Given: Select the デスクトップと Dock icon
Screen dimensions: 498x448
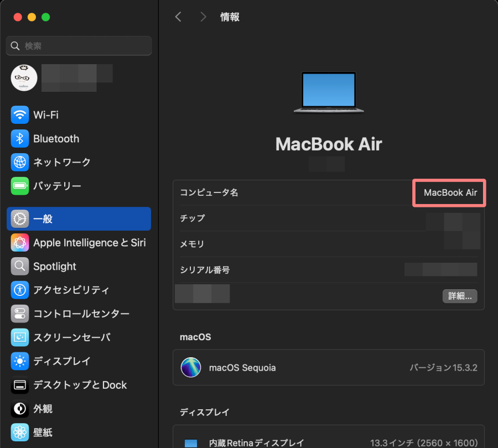Looking at the screenshot, I should click(20, 385).
